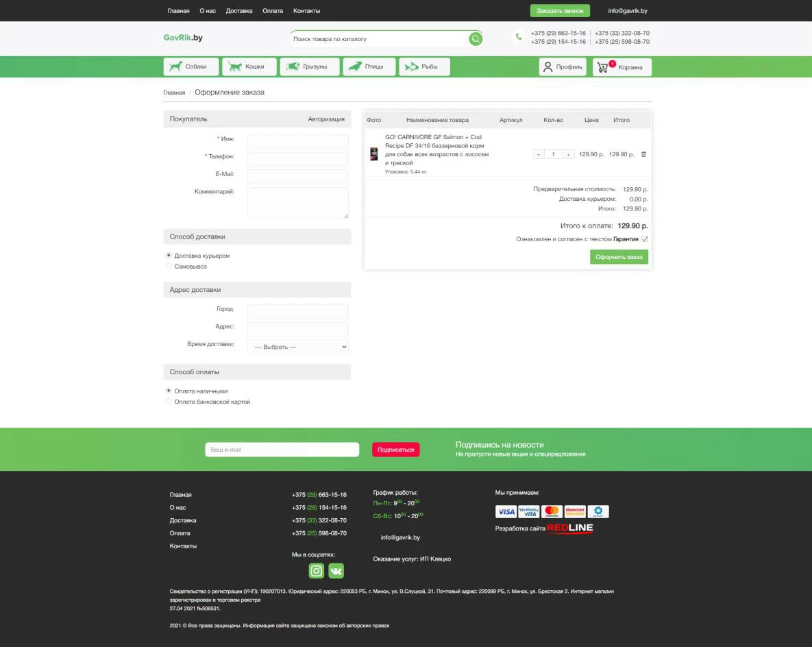This screenshot has width=812, height=647.
Task: Open the 'Птицы' category menu
Action: (x=369, y=66)
